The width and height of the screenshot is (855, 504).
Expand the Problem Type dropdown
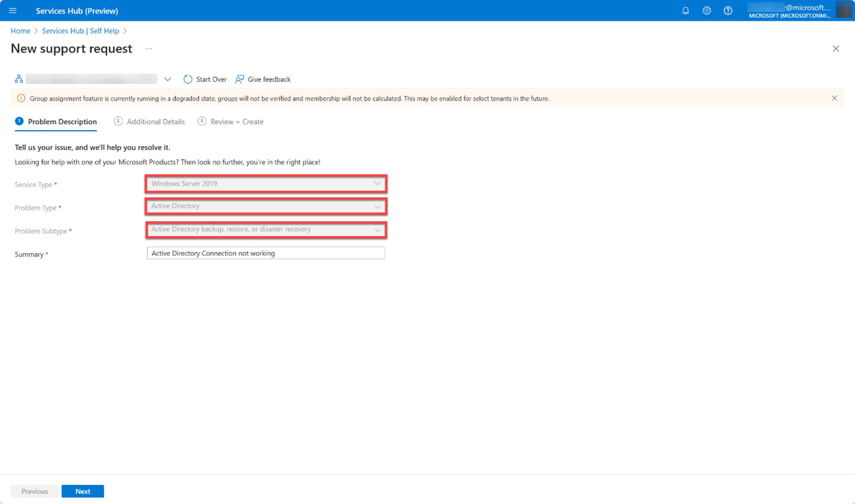coord(378,206)
